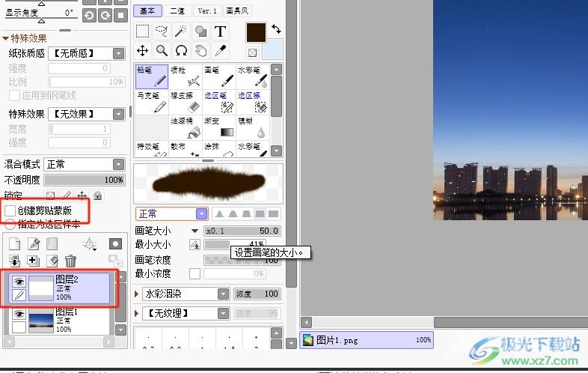Open the perspective ruler icon menu
Image resolution: width=588 pixels, height=373 pixels.
coord(89,244)
